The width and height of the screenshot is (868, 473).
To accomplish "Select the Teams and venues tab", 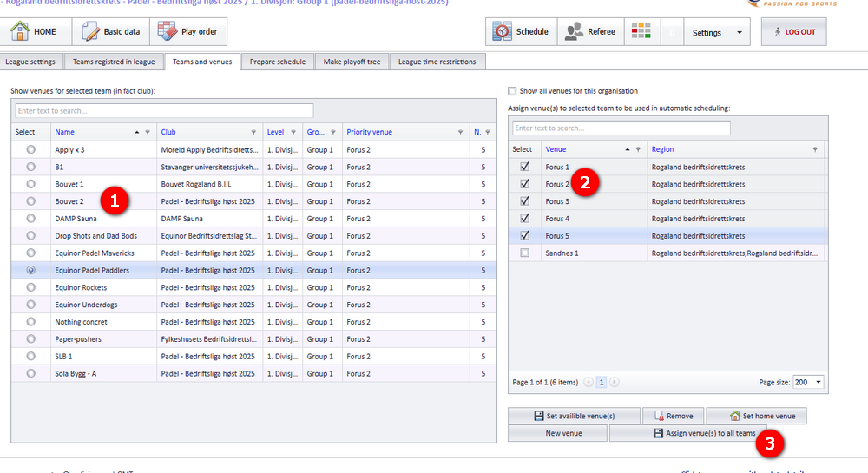I will coord(202,62).
